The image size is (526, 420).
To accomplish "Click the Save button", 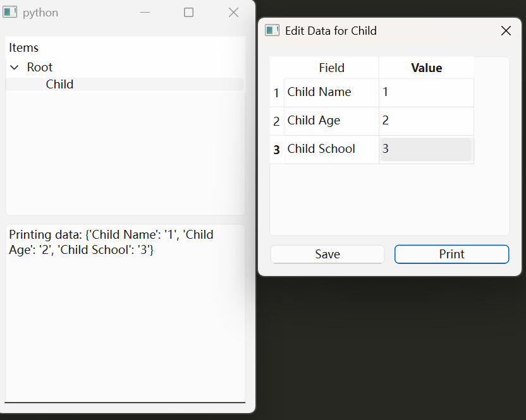I will (327, 254).
